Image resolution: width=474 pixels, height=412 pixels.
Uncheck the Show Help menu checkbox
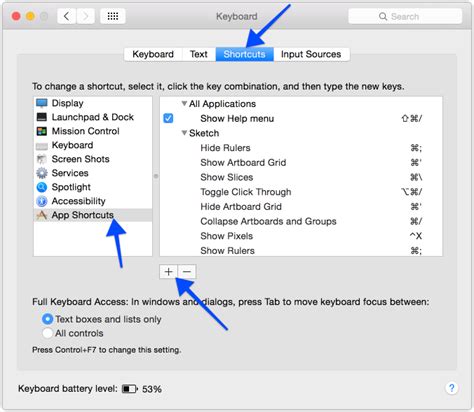168,118
